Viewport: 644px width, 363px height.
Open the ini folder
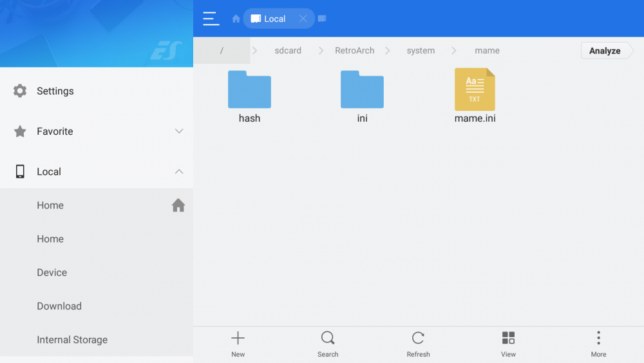[x=362, y=95]
